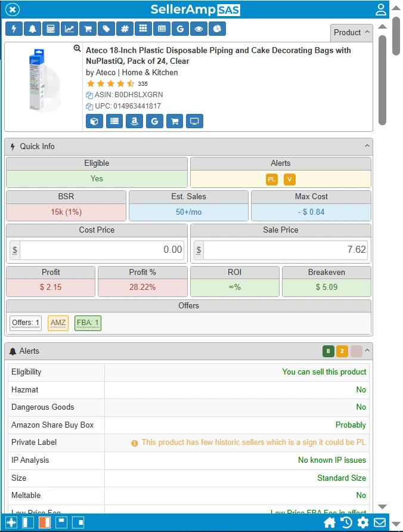This screenshot has width=403, height=532.
Task: Click the Cost Price input field
Action: pyautogui.click(x=102, y=250)
